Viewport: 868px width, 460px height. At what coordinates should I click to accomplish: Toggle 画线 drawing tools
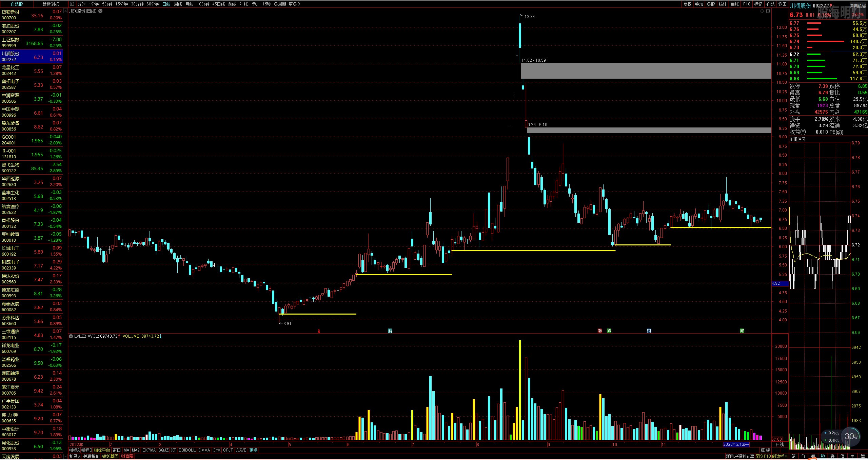[x=734, y=4]
